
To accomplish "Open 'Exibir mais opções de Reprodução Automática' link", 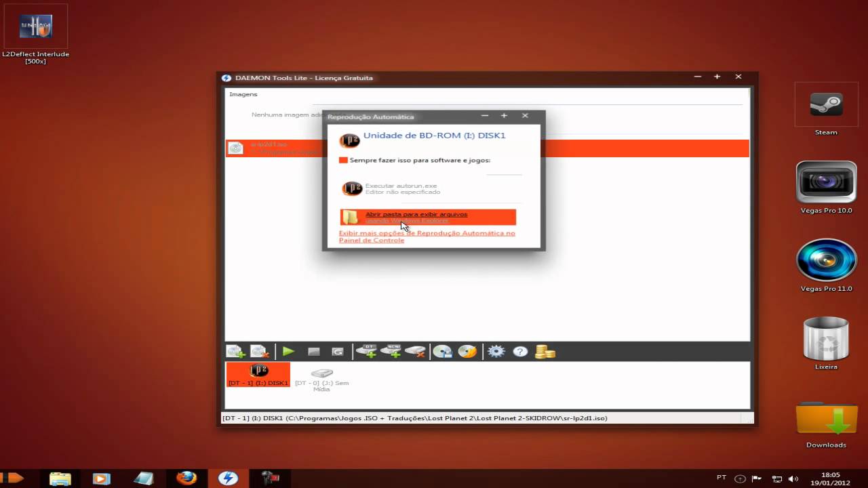I will pos(427,237).
